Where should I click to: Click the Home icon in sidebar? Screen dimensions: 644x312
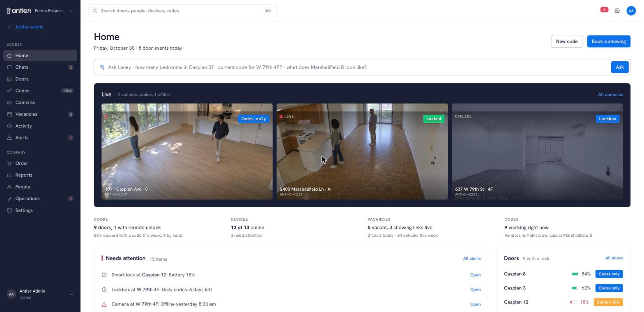[9, 55]
